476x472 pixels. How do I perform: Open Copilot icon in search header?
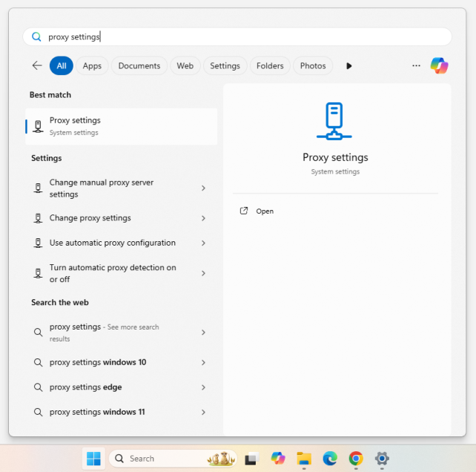[x=439, y=65]
